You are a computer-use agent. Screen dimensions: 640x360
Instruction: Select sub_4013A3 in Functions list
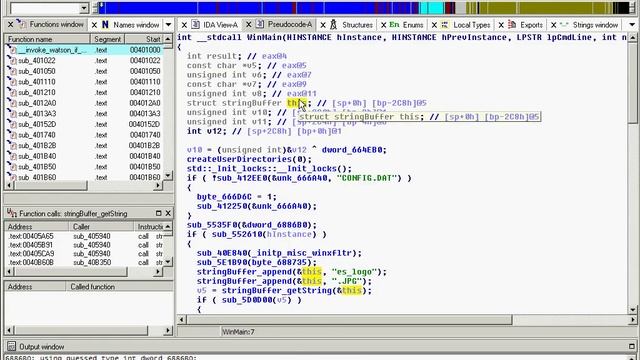point(84,114)
